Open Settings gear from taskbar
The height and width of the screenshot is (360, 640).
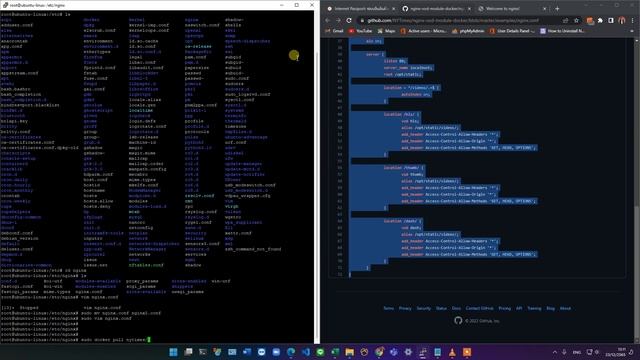[408, 352]
